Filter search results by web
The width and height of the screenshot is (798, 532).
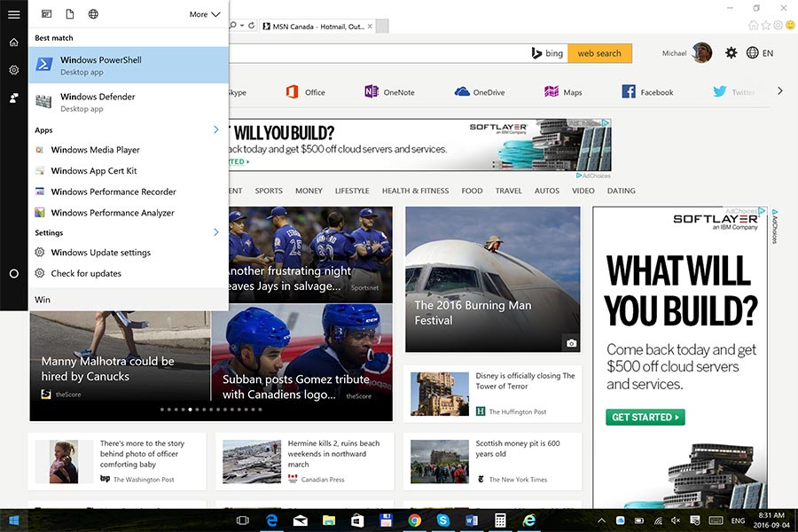(93, 14)
